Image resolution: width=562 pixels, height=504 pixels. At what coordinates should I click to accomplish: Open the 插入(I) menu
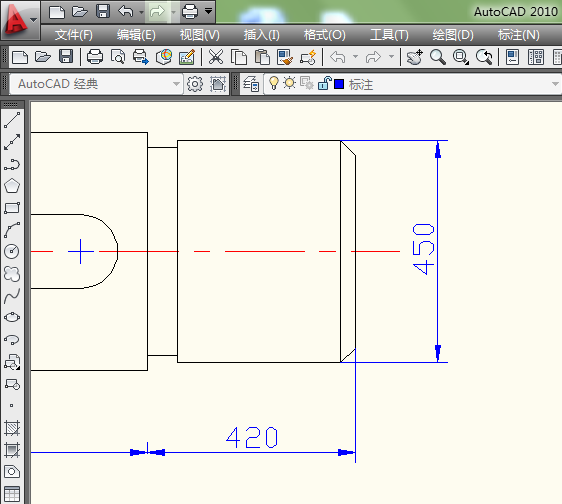point(262,35)
